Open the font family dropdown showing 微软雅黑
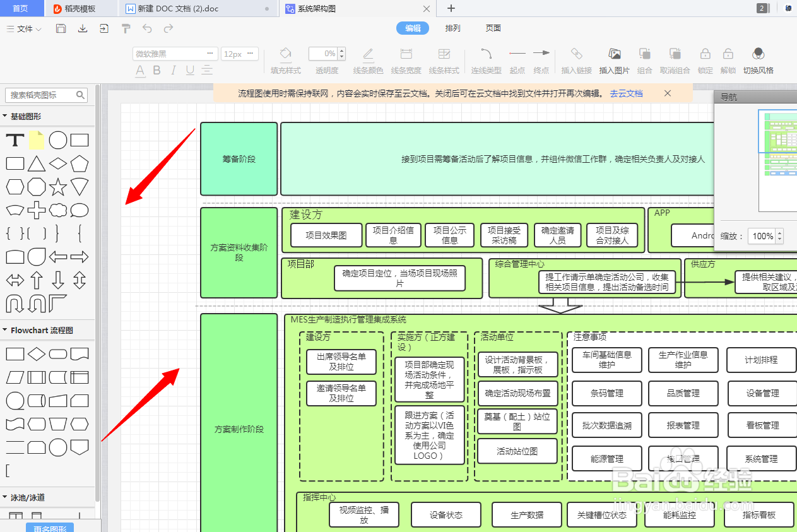797x532 pixels. (x=175, y=54)
